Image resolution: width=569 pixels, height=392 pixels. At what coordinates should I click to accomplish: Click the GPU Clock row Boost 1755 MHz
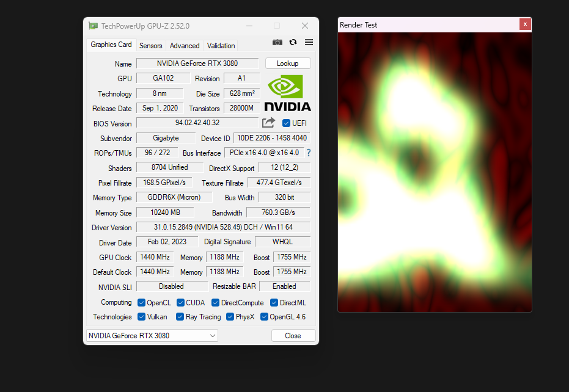[x=292, y=257]
